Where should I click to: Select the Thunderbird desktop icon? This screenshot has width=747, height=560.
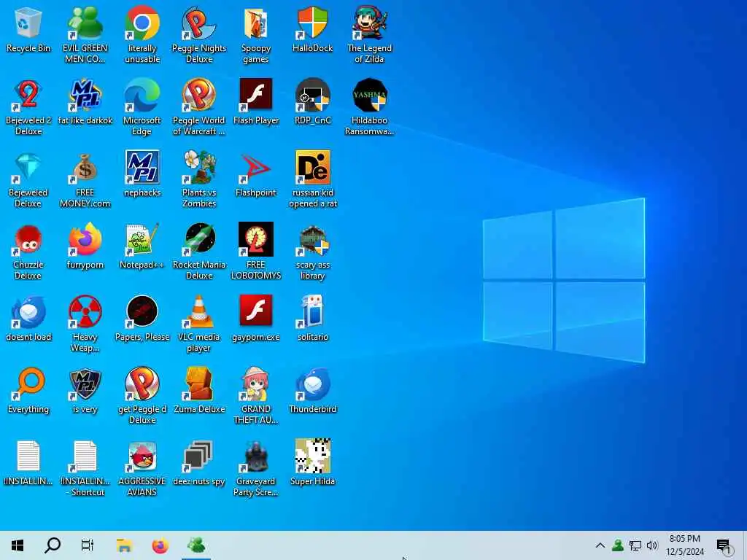click(x=312, y=391)
